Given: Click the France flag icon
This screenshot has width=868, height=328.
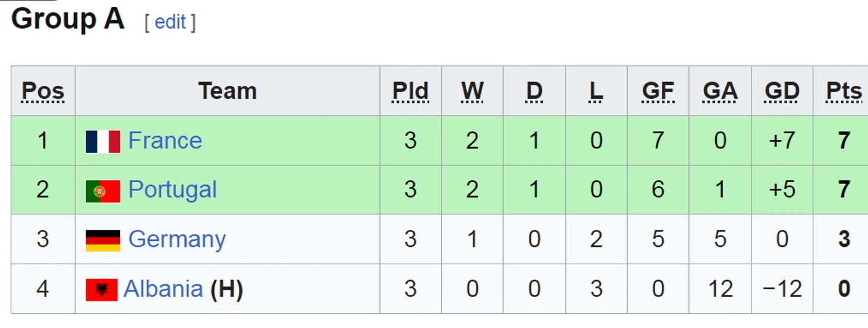Looking at the screenshot, I should (103, 142).
